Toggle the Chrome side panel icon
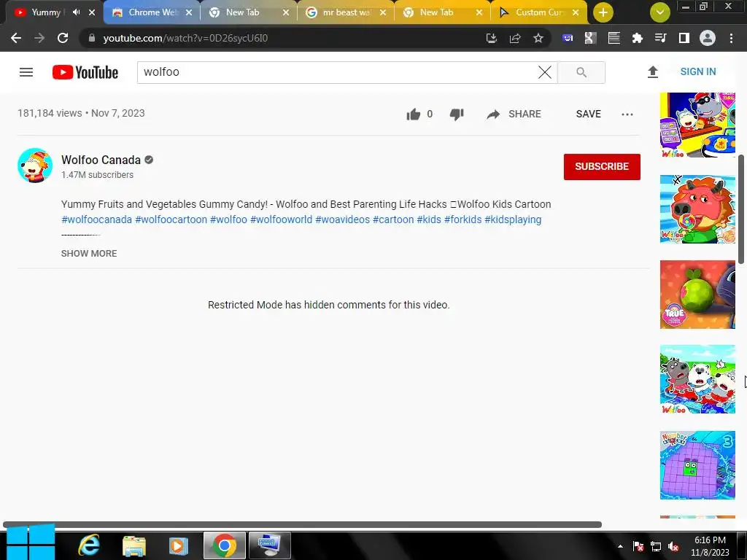747x560 pixels. [684, 38]
